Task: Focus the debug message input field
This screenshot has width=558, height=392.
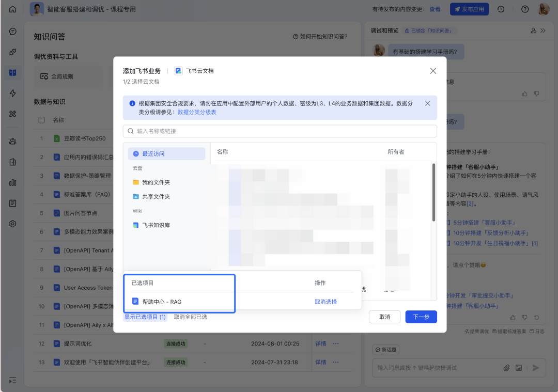Action: pos(438,368)
